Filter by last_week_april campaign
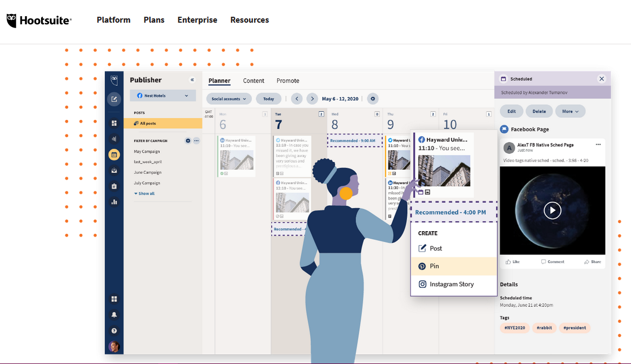631x364 pixels. (x=147, y=161)
